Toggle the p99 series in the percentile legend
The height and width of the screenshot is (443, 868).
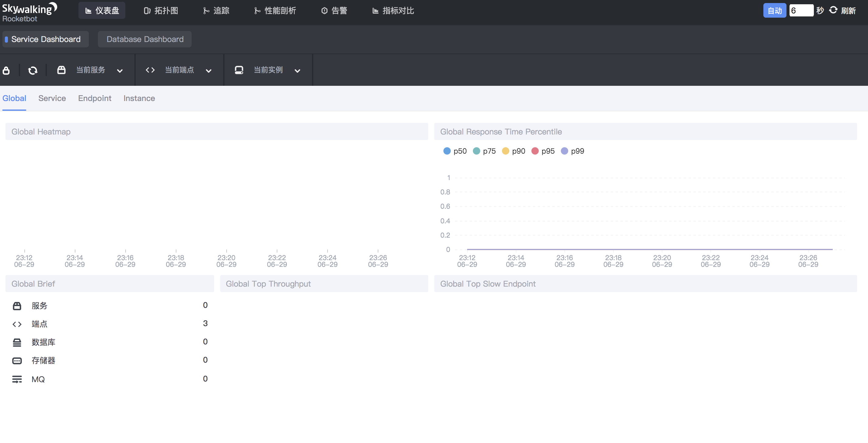tap(572, 151)
